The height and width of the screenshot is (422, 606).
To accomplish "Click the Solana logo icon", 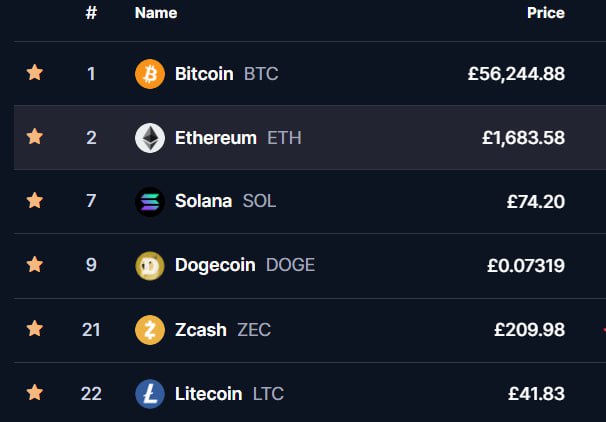I will [149, 202].
